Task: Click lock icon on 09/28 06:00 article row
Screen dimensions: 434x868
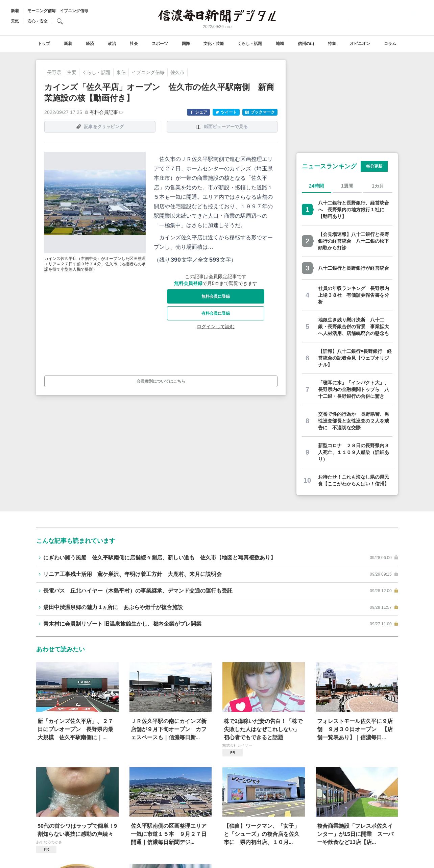Action: (x=396, y=558)
